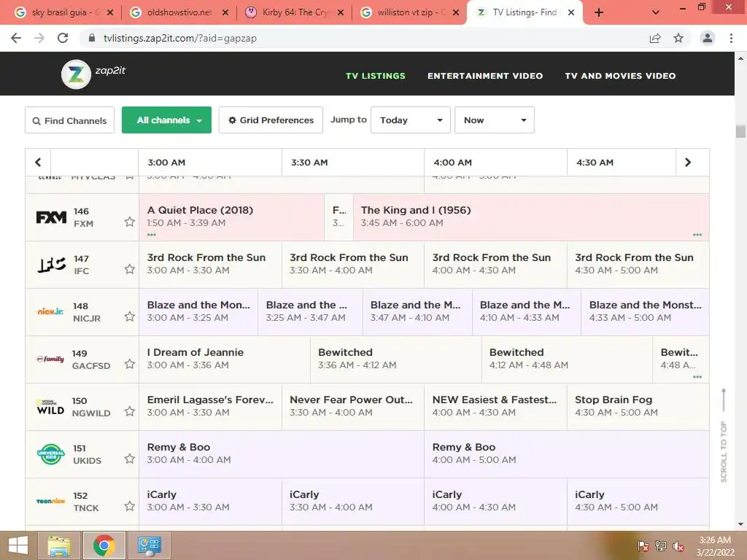Open I Dream of Jeannie listing
747x560 pixels.
[225, 359]
